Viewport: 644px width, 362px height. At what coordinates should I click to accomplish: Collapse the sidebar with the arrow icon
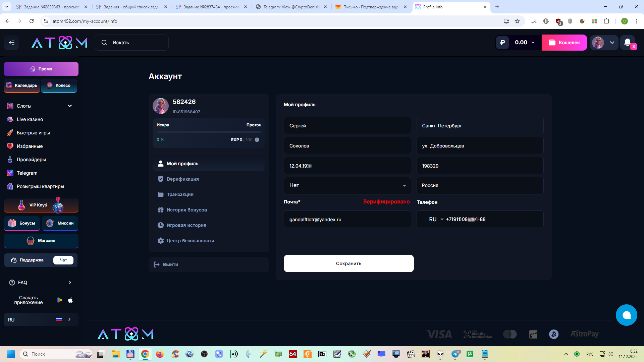(x=12, y=43)
